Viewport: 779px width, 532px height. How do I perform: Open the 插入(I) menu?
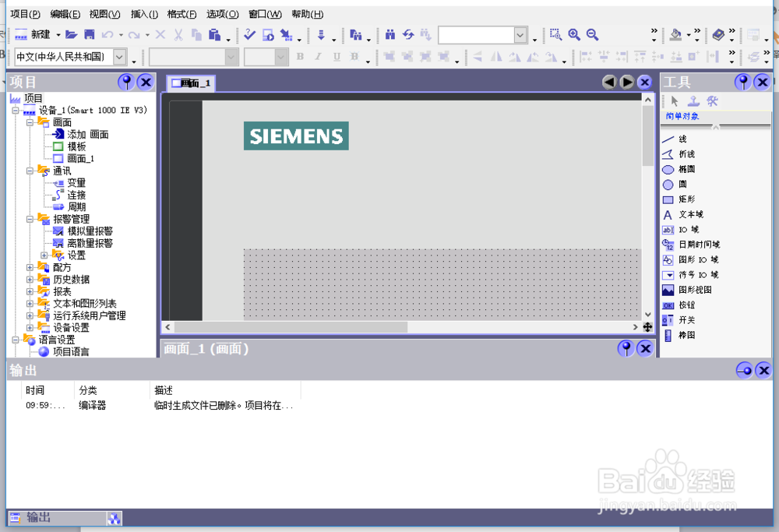(144, 14)
